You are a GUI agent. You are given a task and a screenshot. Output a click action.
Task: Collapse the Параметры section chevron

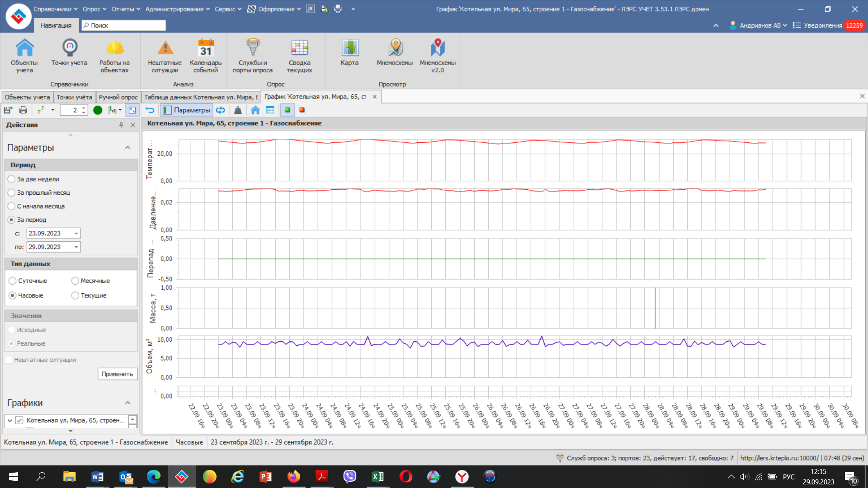click(127, 147)
